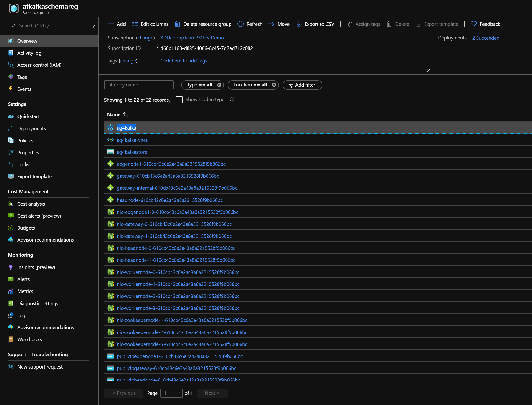Image resolution: width=532 pixels, height=405 pixels.
Task: Enable Show hidden types checkbox
Action: [x=179, y=100]
